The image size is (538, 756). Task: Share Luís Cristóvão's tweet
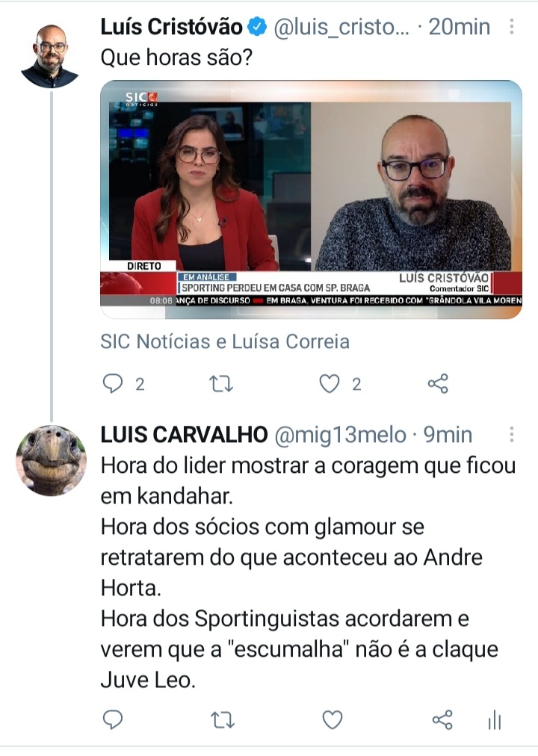click(438, 384)
